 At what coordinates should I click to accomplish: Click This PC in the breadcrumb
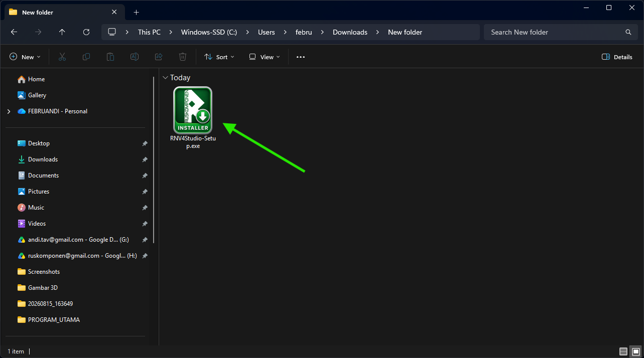point(149,32)
